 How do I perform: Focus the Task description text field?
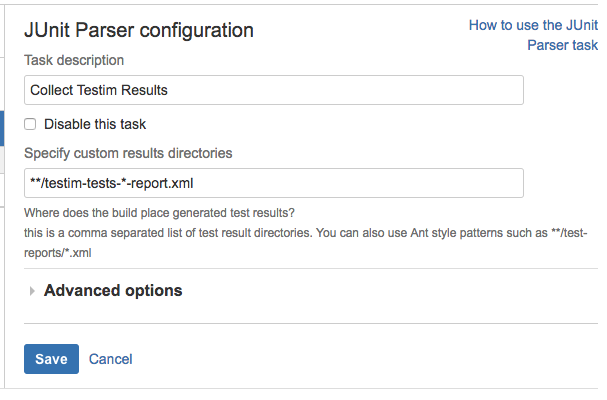pyautogui.click(x=273, y=90)
